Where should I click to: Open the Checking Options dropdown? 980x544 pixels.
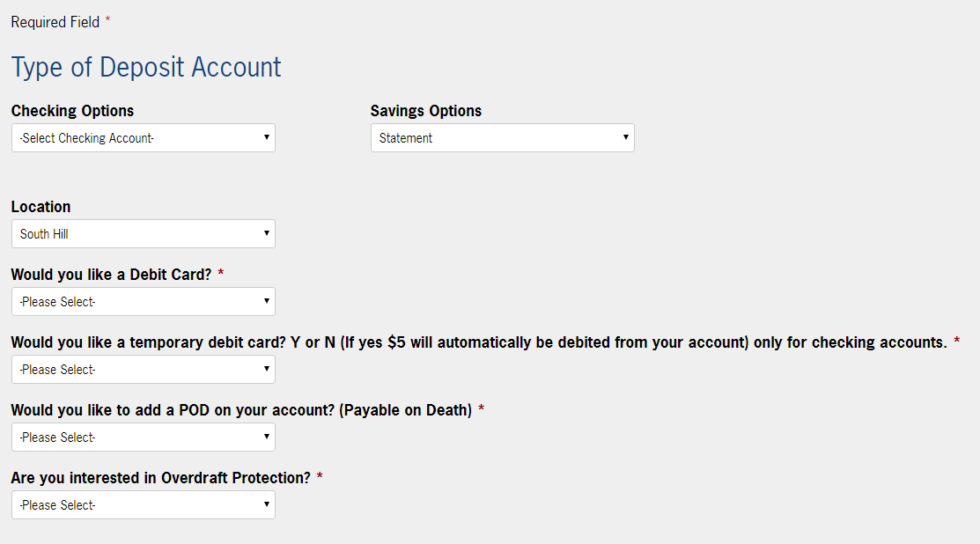(143, 138)
